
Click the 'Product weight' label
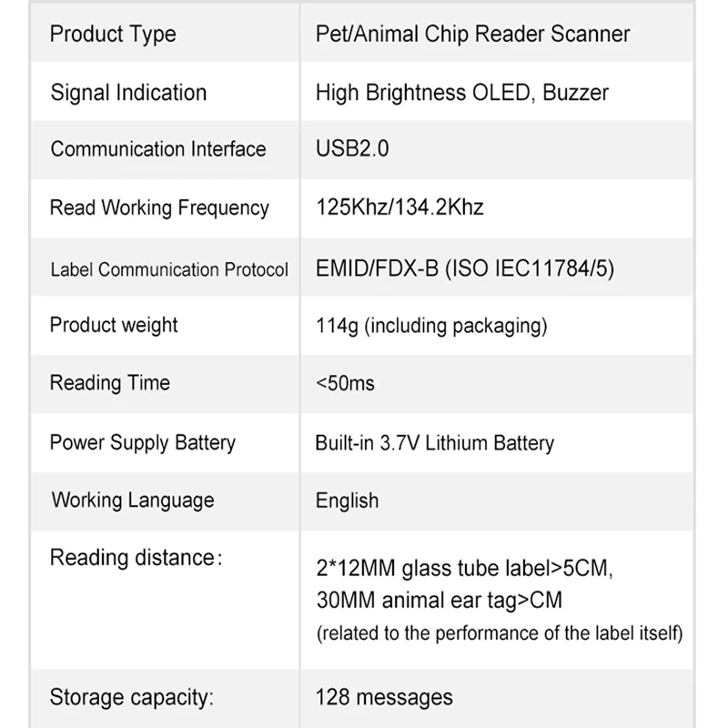[114, 325]
